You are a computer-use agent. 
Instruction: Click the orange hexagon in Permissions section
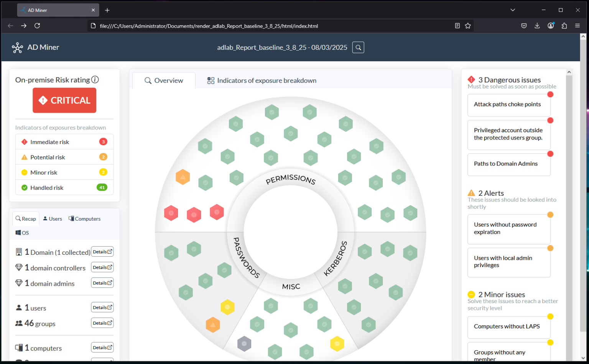pos(183,177)
